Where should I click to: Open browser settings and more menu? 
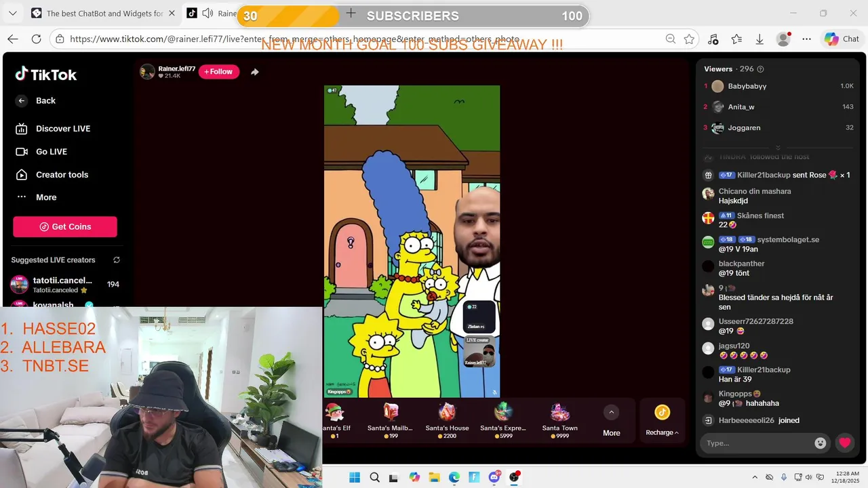(807, 39)
